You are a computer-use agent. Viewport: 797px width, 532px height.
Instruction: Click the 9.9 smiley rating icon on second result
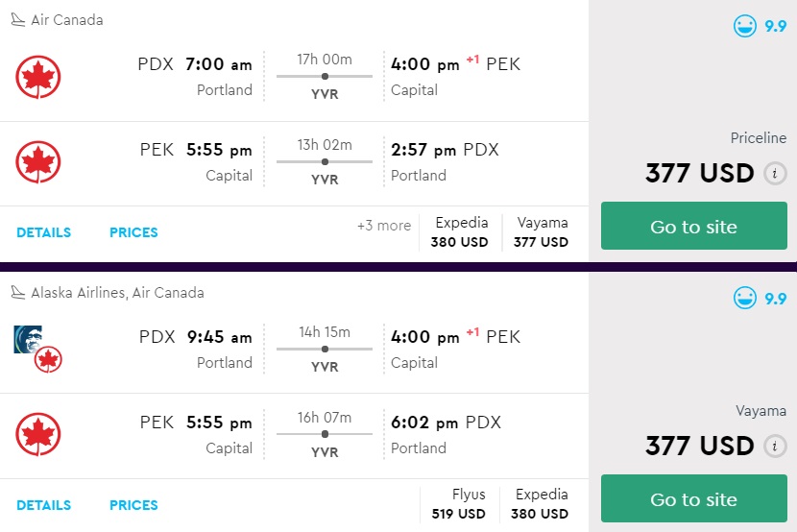[745, 299]
